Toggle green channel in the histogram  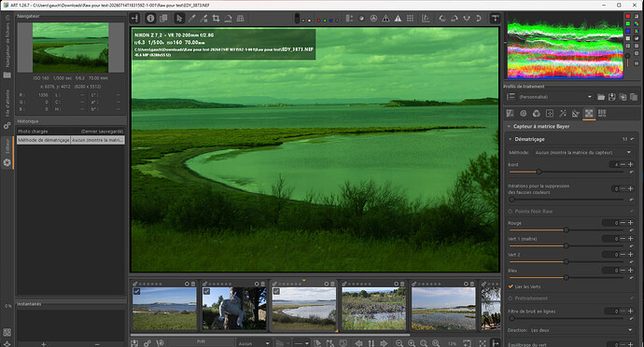[x=627, y=23]
